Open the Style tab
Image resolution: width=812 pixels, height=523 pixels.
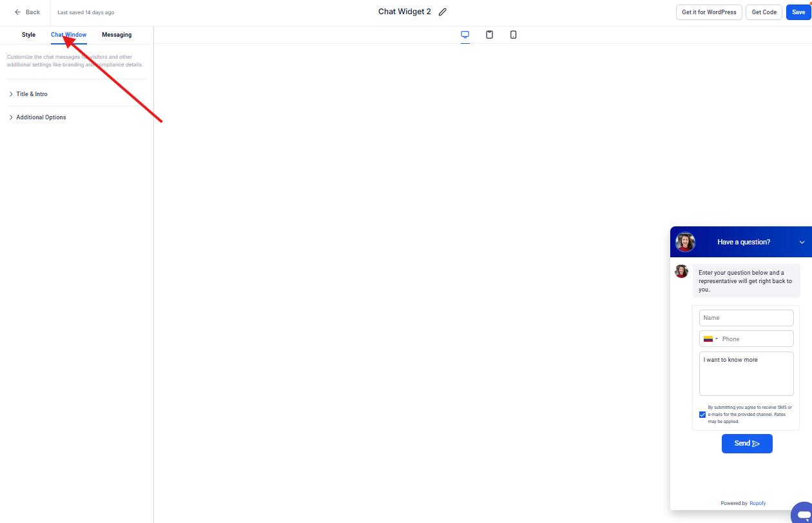click(x=28, y=35)
